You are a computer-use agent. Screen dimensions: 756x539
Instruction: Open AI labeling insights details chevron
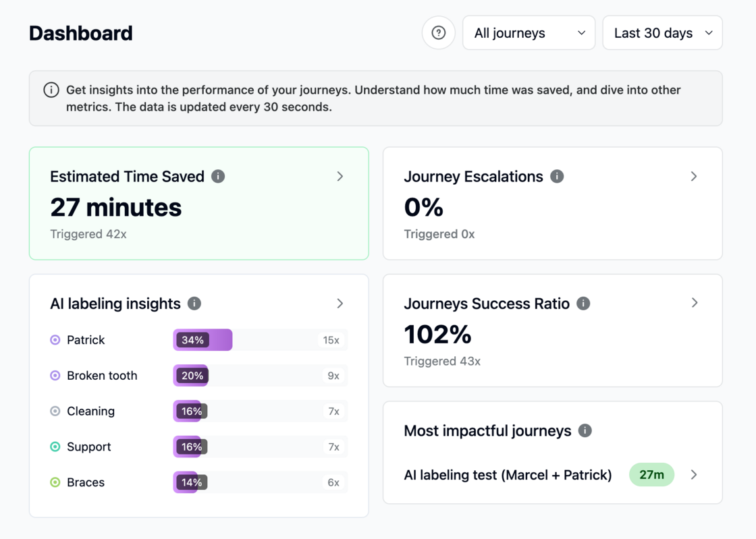[x=340, y=304]
